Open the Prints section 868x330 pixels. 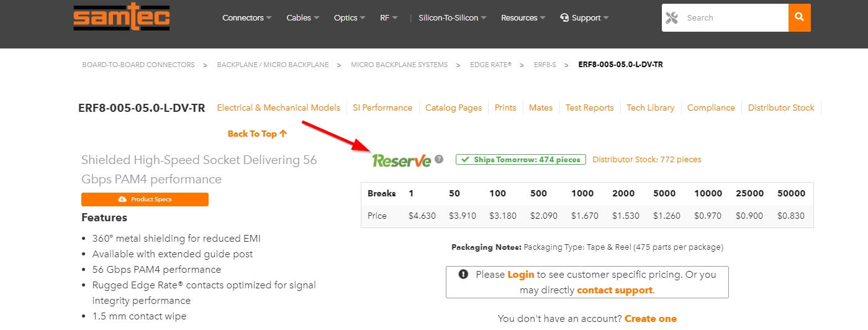pyautogui.click(x=505, y=108)
